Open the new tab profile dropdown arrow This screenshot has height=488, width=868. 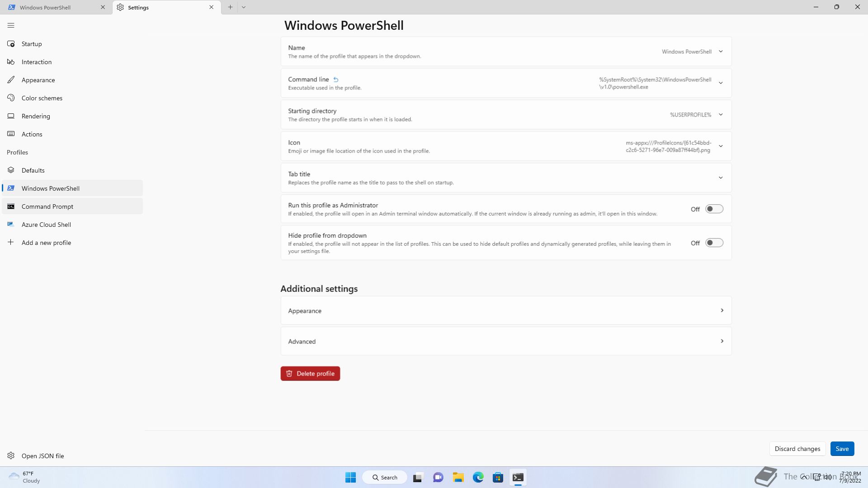click(244, 7)
